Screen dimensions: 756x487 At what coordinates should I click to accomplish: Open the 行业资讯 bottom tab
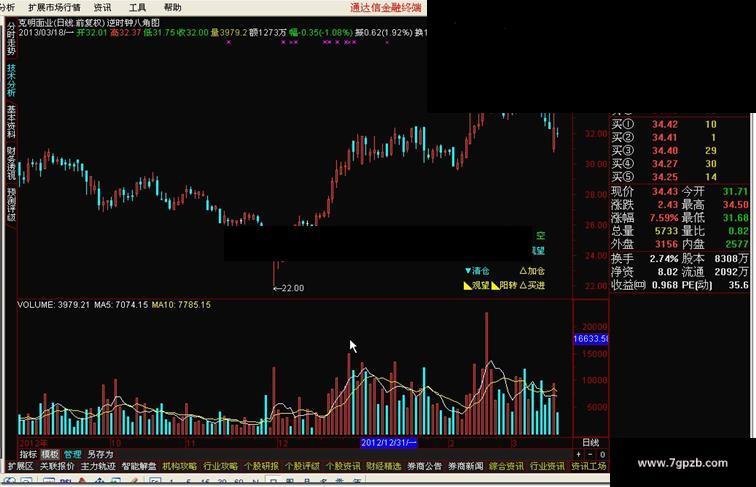(x=547, y=466)
